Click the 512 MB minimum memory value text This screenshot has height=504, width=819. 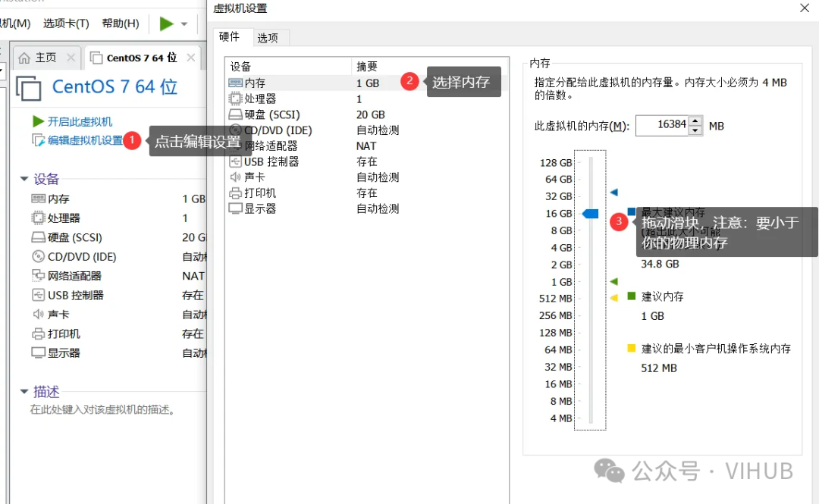click(x=659, y=368)
